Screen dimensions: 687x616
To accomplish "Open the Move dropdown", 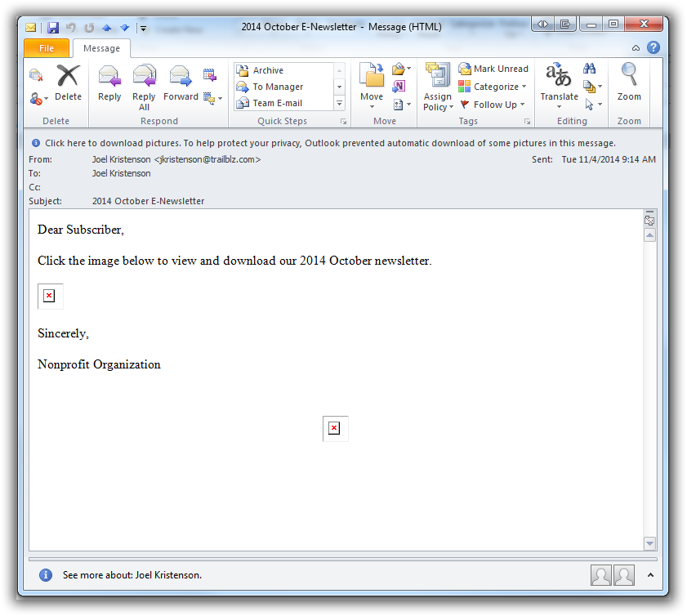I will (x=372, y=86).
